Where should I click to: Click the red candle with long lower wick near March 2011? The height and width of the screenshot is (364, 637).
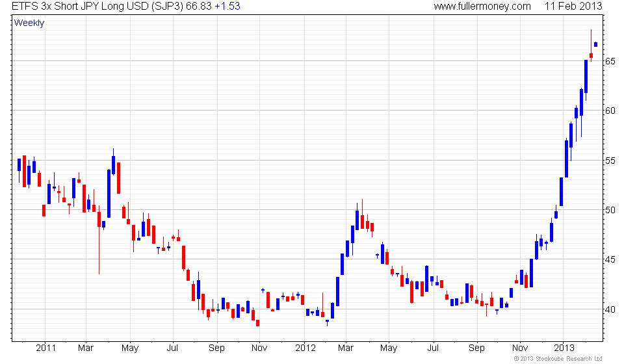tap(99, 240)
